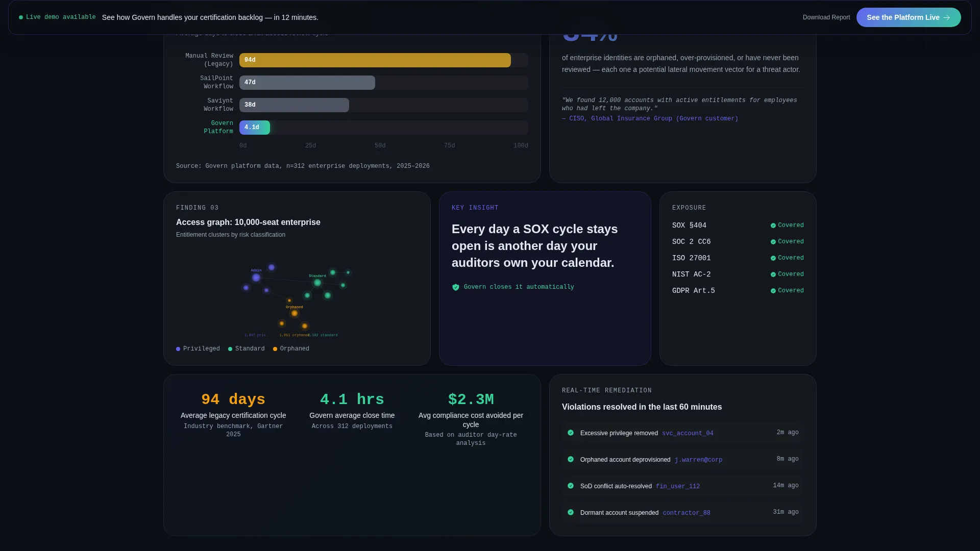Image resolution: width=980 pixels, height=551 pixels.
Task: Click the ISO 27001 exposure row label
Action: (x=691, y=258)
